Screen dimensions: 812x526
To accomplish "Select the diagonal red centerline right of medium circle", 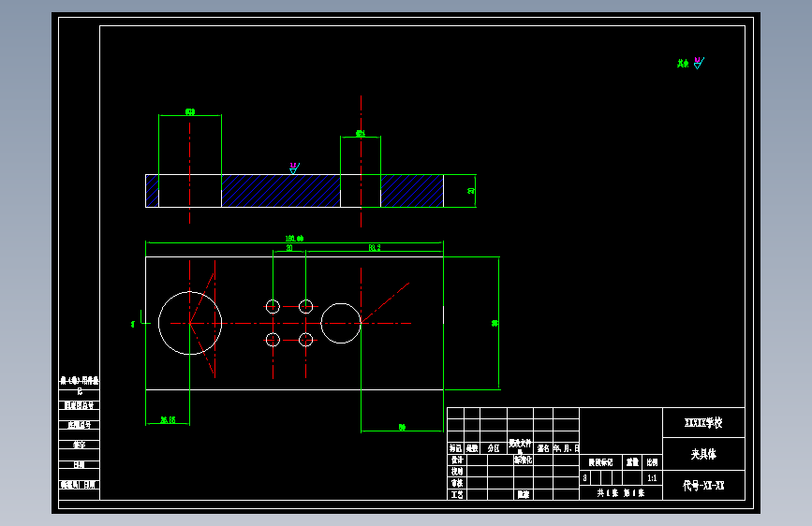I will (386, 303).
